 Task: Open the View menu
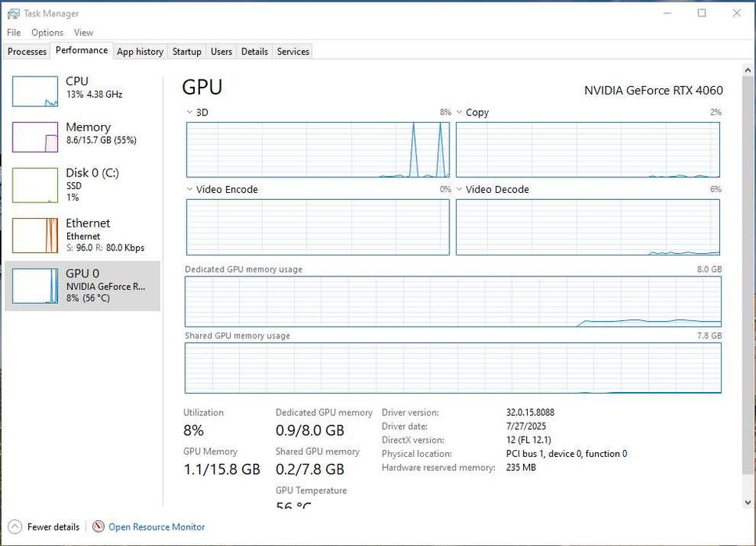tap(84, 33)
